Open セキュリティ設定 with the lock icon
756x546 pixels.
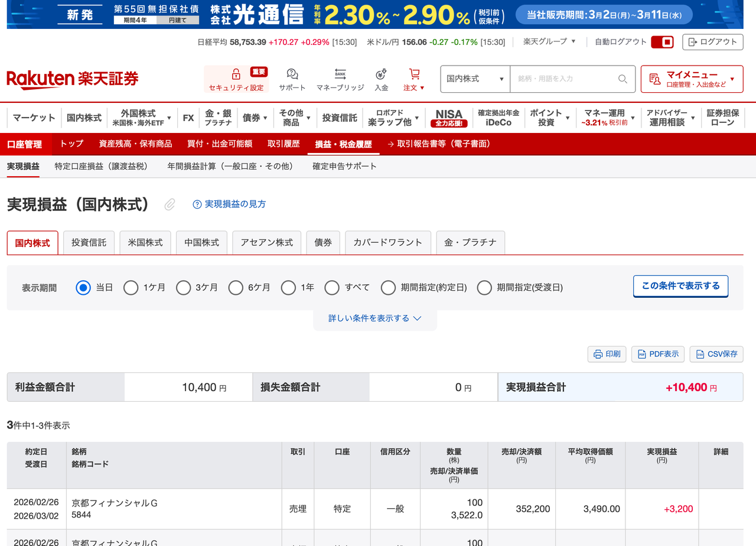coord(236,79)
